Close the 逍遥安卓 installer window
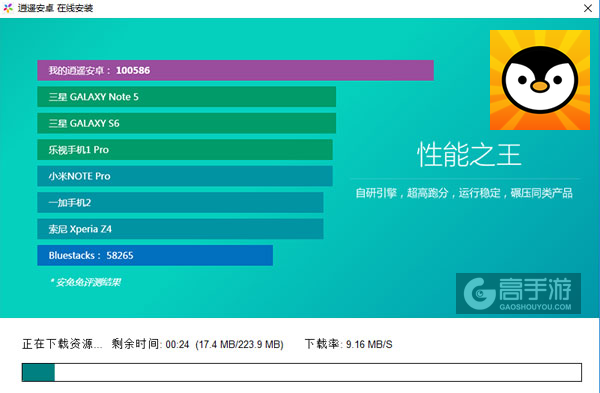 [588, 8]
